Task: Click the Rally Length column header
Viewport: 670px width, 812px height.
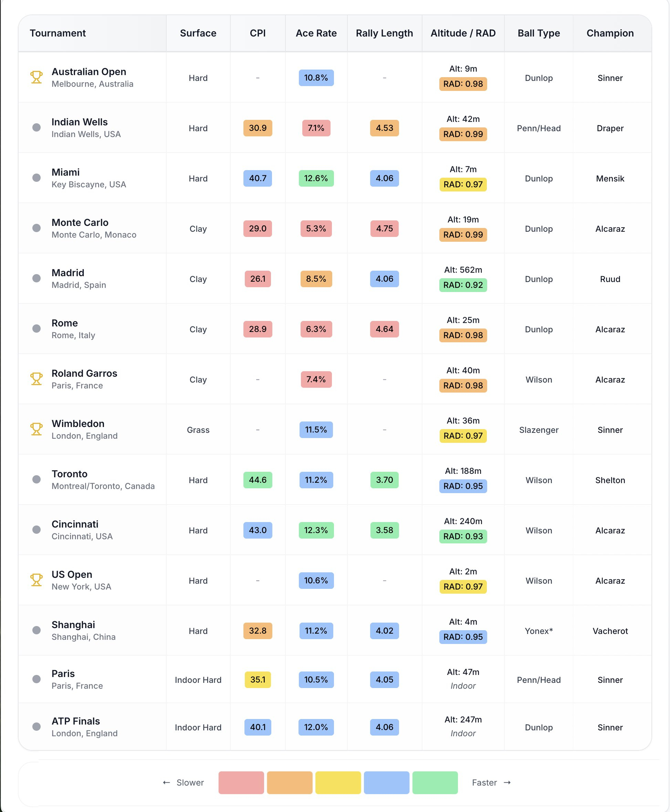Action: click(x=384, y=33)
